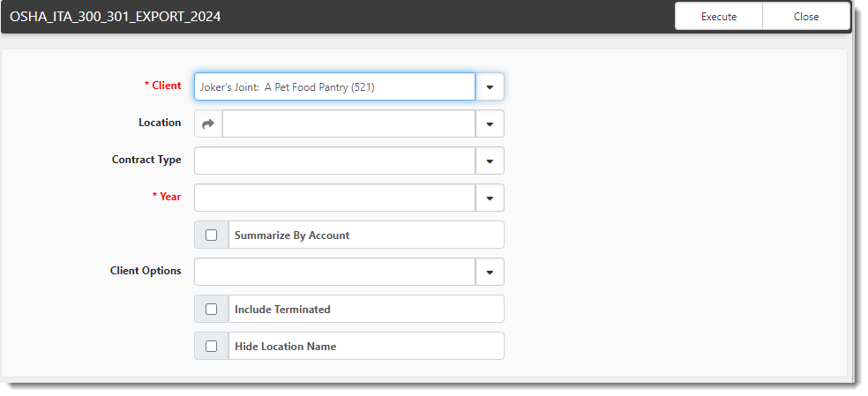Check the Summarize By Account checkbox
This screenshot has height=396, width=868.
tap(211, 235)
